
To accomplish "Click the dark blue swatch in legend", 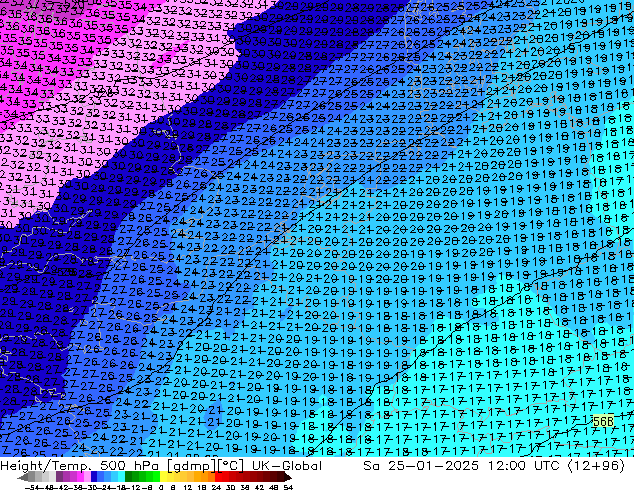I will tap(94, 476).
